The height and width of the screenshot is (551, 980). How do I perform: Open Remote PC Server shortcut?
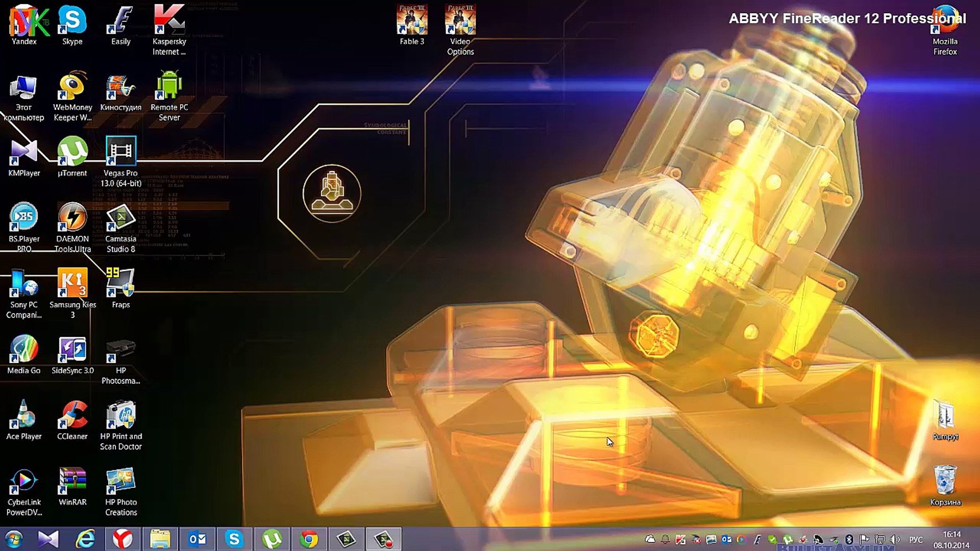169,97
